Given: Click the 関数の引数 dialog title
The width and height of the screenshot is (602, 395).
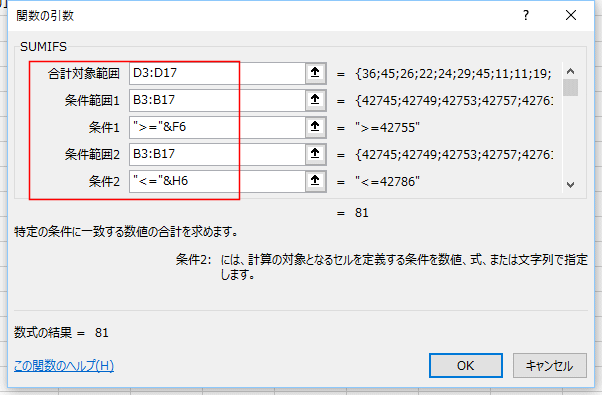Looking at the screenshot, I should tap(45, 16).
